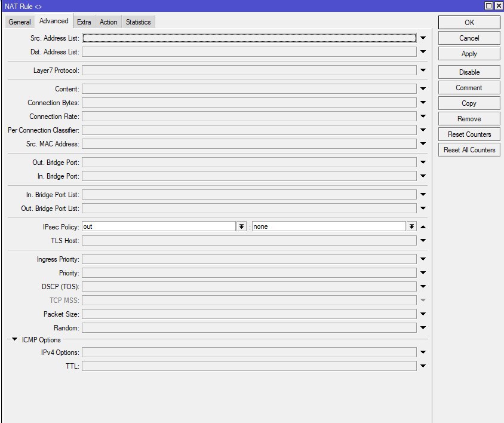Switch to the General tab
The height and width of the screenshot is (423, 504).
point(20,22)
